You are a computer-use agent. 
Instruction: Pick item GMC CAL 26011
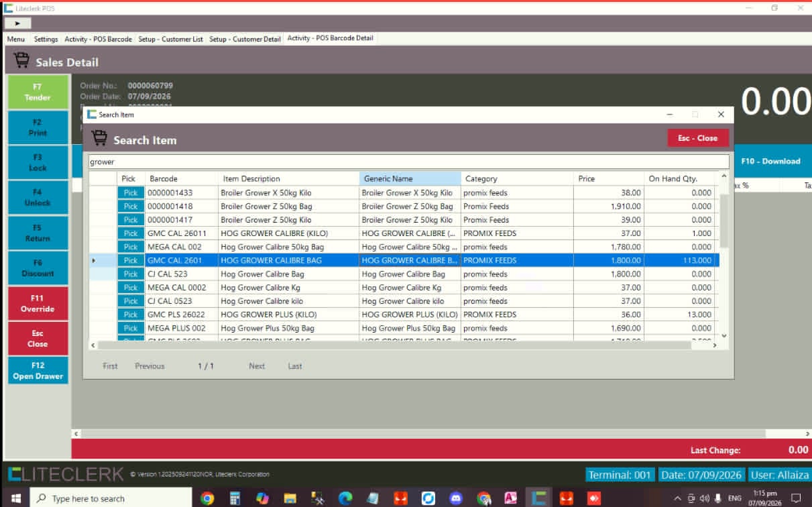131,233
